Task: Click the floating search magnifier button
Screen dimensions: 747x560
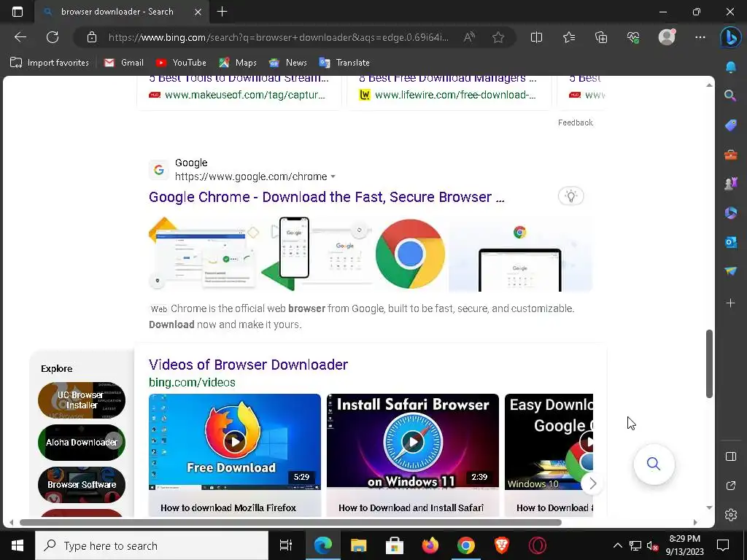Action: tap(654, 464)
